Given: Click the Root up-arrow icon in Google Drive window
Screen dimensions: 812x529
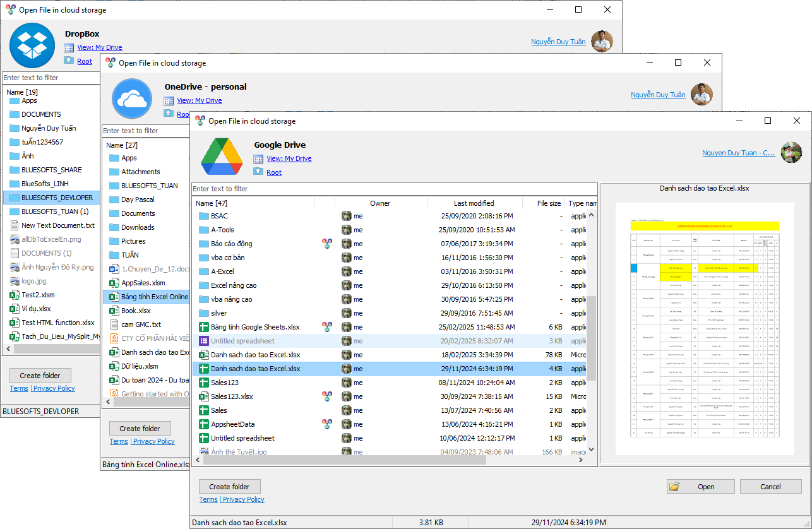Looking at the screenshot, I should click(258, 171).
